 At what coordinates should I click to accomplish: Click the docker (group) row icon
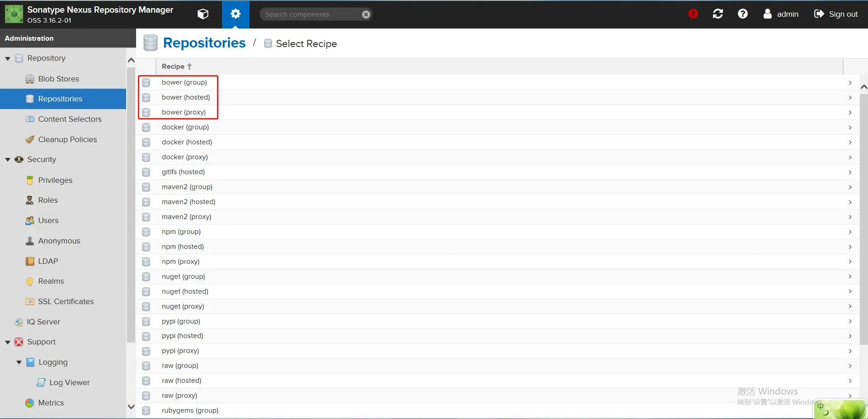pos(146,127)
